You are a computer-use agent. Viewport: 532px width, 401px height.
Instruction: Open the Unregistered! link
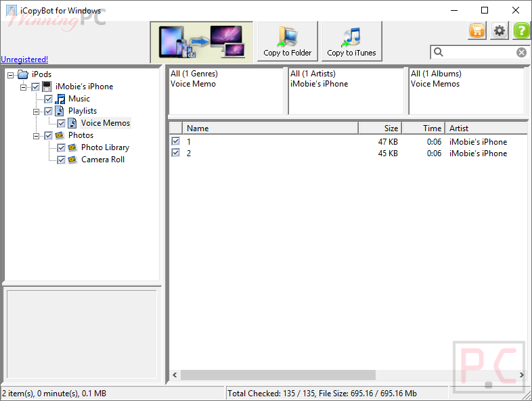pos(24,60)
